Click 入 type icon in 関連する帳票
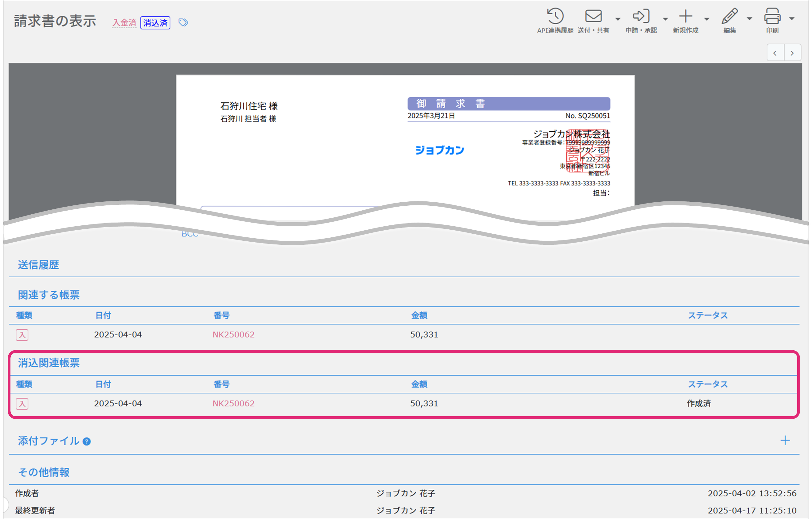 tap(22, 335)
